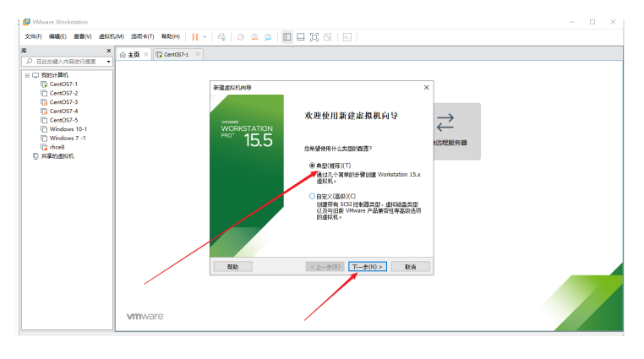Click the take snapshot clock icon
This screenshot has width=644, height=359.
pos(241,37)
